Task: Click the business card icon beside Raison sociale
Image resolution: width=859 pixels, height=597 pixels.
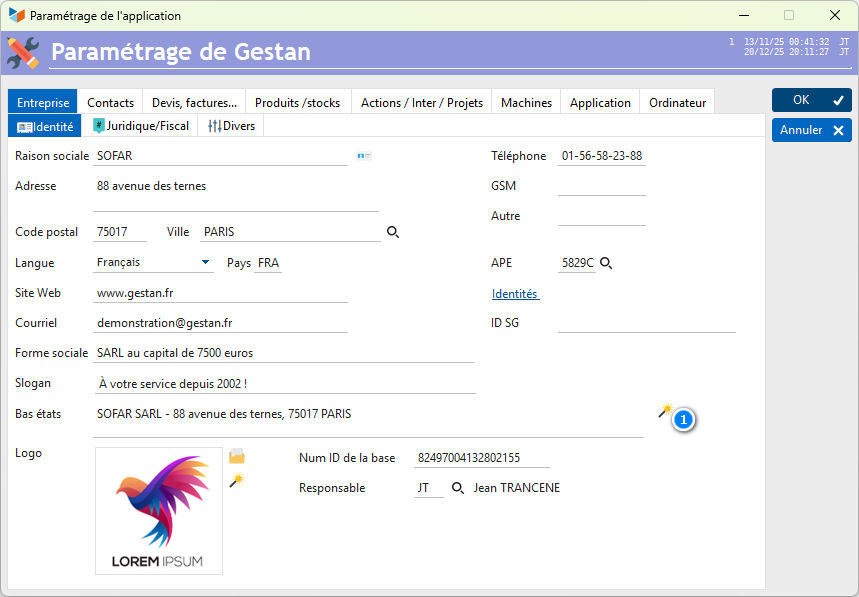Action: [364, 156]
